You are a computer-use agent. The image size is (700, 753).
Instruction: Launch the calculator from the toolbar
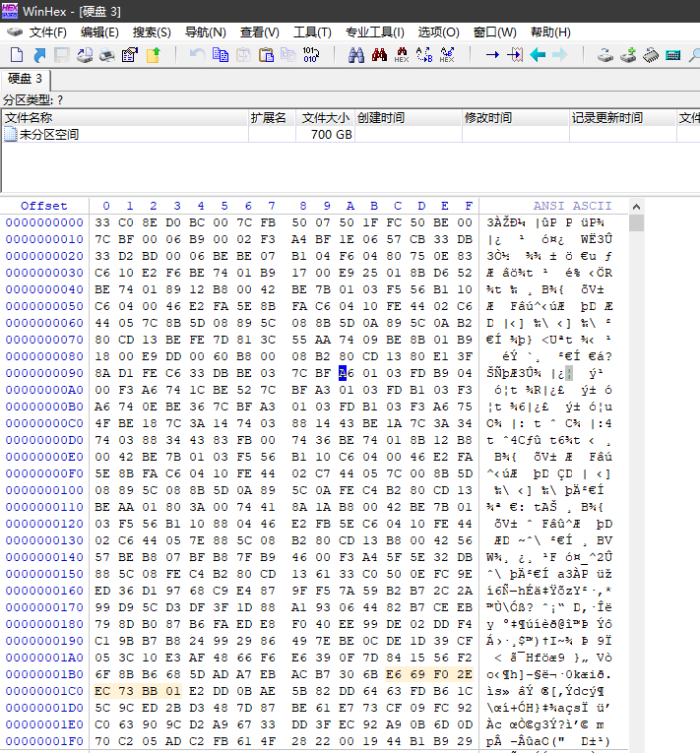click(x=673, y=55)
